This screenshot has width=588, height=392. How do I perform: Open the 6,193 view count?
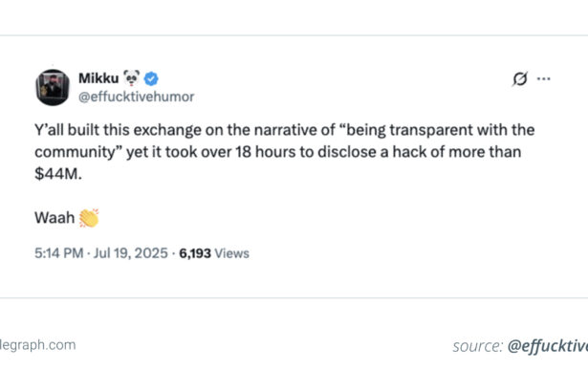click(x=192, y=253)
